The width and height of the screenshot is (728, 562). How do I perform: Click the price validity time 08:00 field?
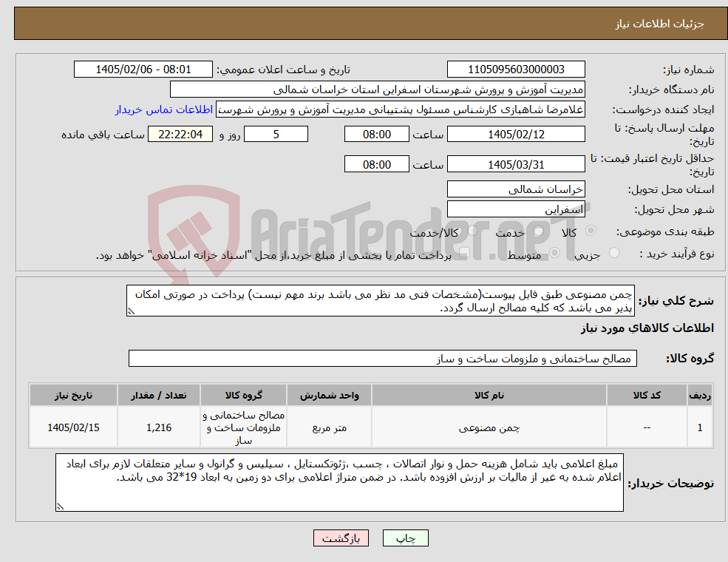coord(376,164)
